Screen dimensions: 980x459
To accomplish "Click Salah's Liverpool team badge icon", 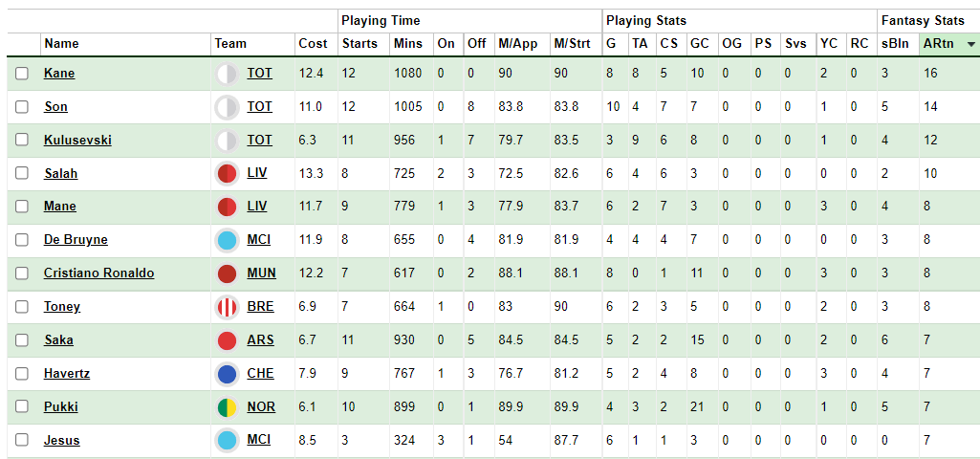I will [227, 174].
